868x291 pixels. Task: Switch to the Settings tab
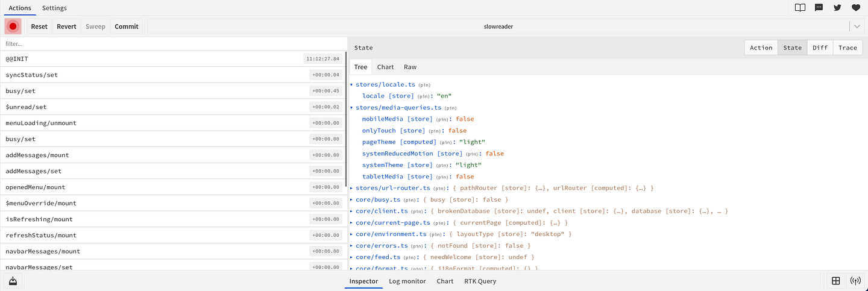[x=54, y=8]
